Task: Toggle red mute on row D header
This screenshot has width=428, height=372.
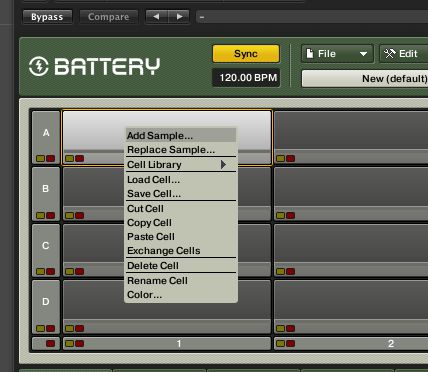Action: [x=50, y=328]
